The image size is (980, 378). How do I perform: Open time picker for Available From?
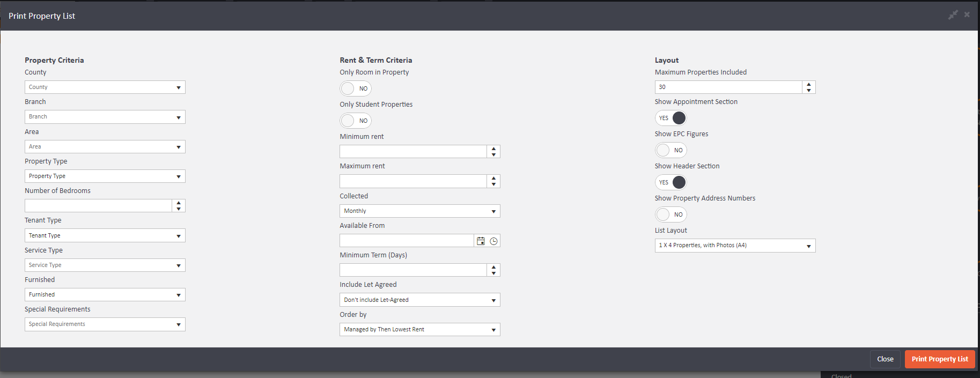(493, 241)
